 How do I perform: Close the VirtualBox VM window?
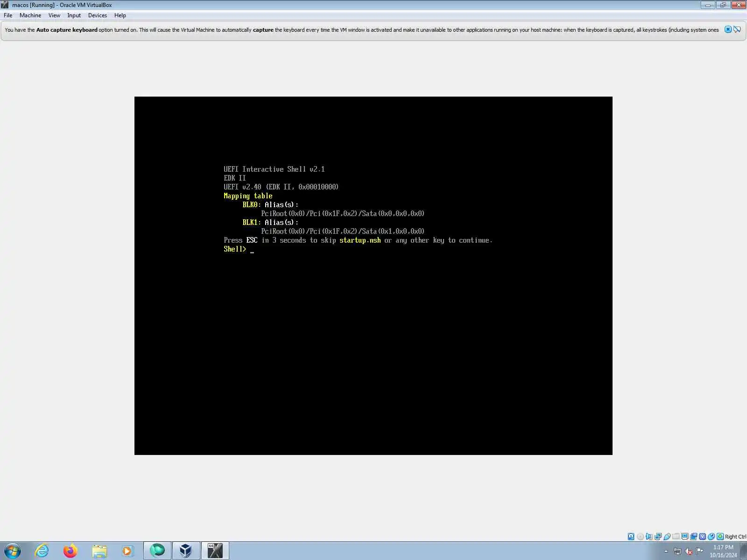(738, 5)
